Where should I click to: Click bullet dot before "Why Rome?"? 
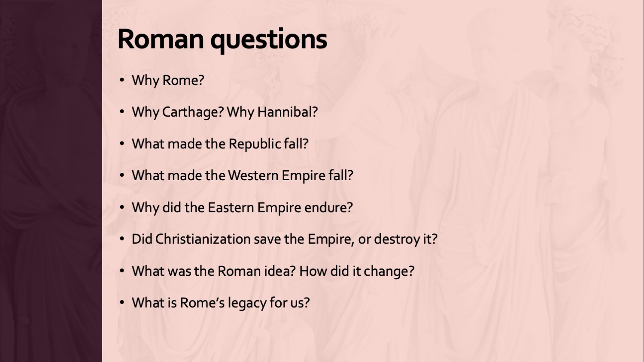coord(122,80)
